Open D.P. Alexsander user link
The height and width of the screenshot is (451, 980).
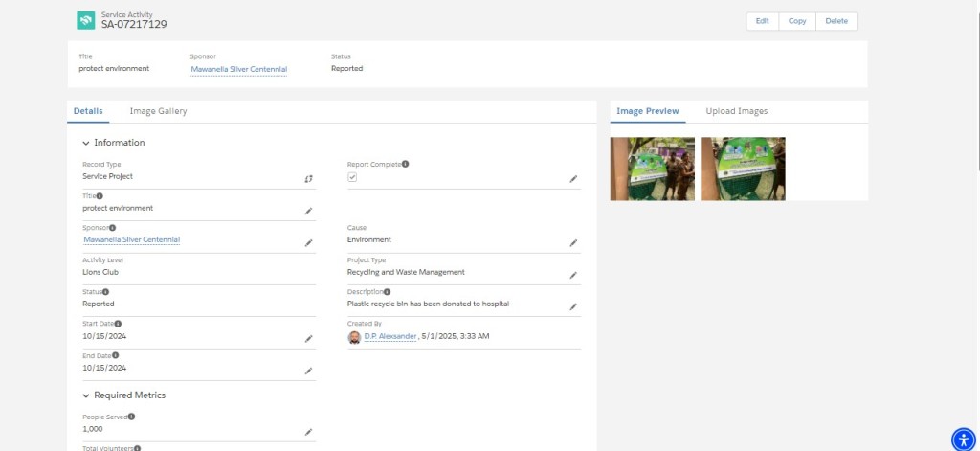[390, 336]
